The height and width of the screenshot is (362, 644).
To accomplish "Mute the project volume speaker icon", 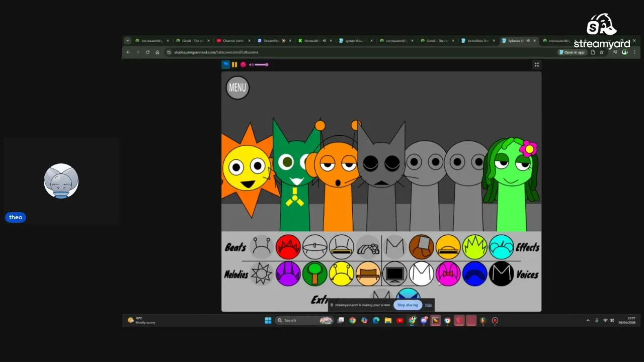I will [x=251, y=64].
